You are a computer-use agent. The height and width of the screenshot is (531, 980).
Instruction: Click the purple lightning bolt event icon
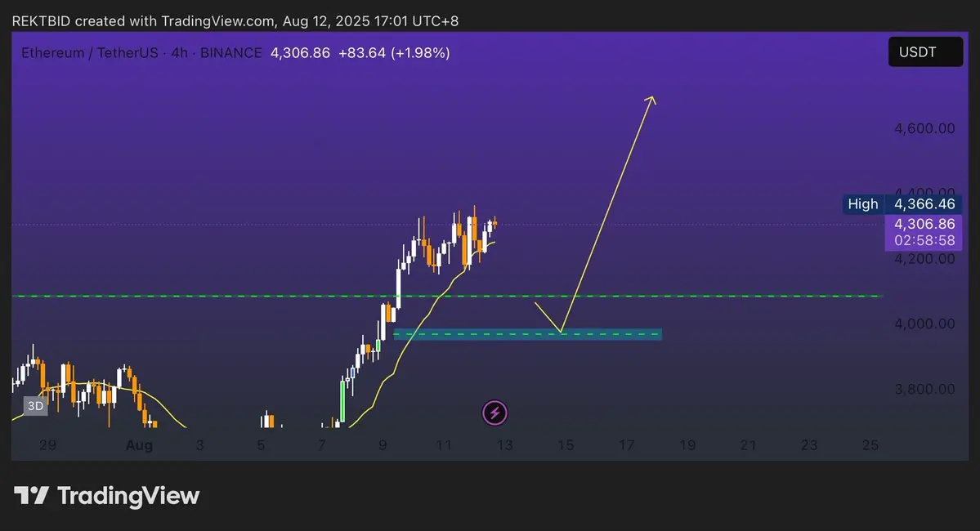494,413
